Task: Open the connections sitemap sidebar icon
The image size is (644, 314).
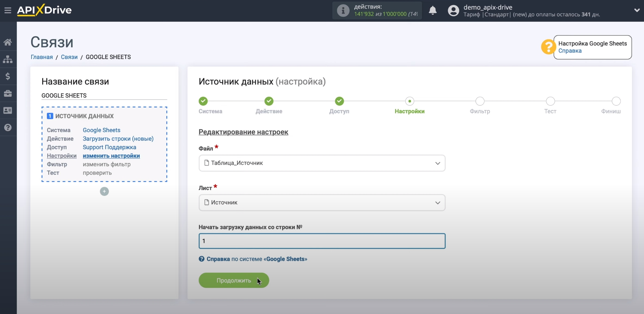Action: click(8, 59)
